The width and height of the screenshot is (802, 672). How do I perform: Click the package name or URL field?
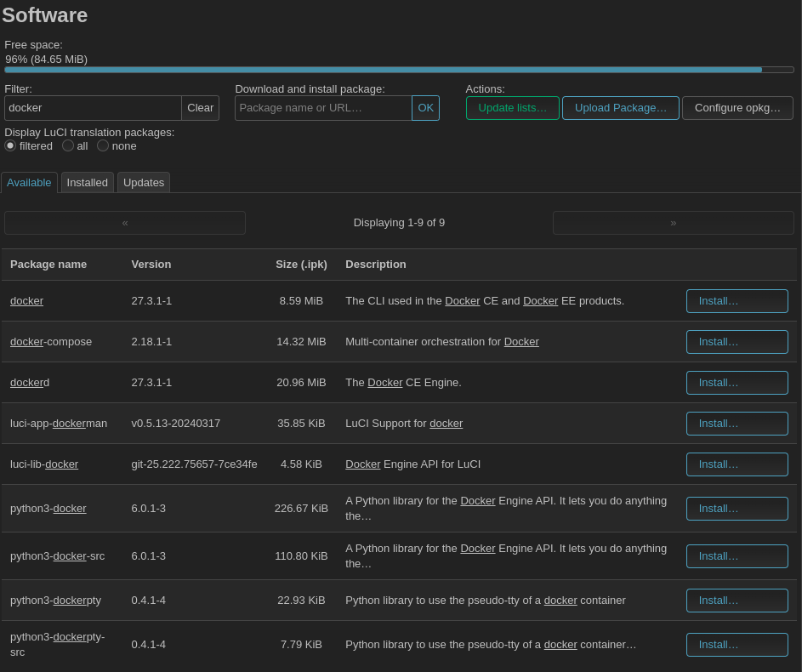323,108
